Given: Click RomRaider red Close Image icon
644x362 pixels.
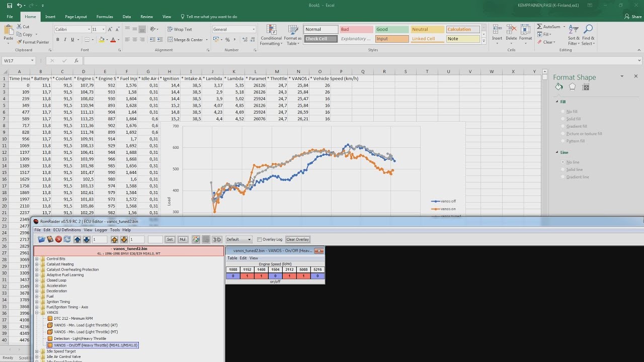Looking at the screenshot, I should [58, 239].
